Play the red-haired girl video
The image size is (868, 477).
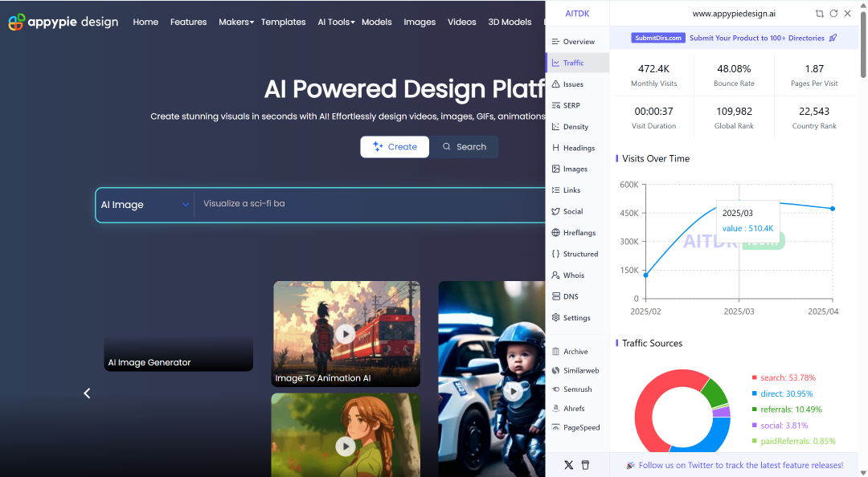tap(346, 446)
